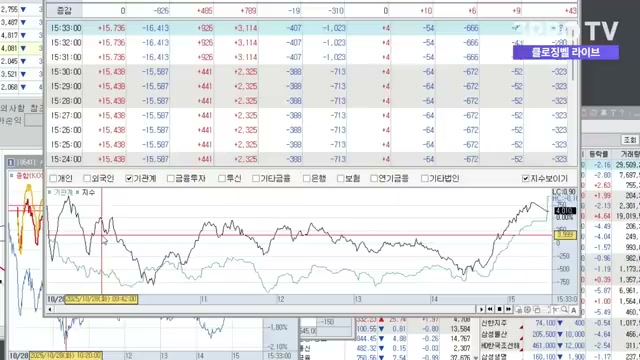
Task: Click the stop square chart button
Action: click(x=499, y=309)
